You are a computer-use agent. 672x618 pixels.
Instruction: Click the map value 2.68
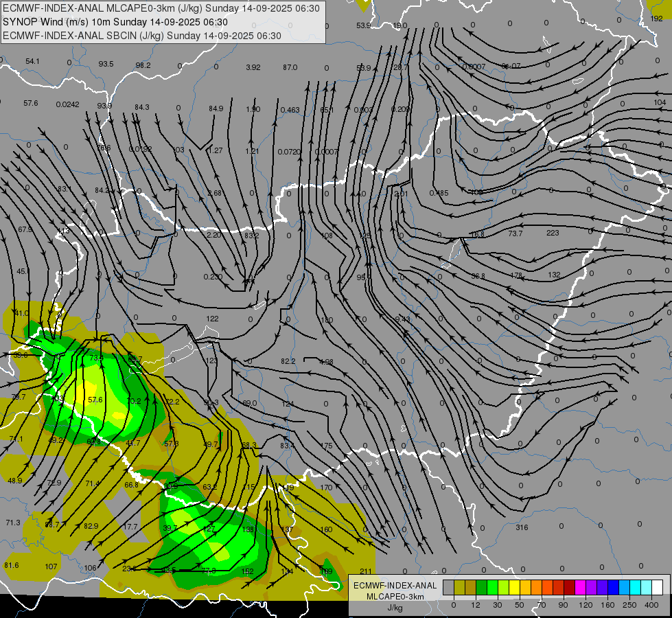point(214,193)
